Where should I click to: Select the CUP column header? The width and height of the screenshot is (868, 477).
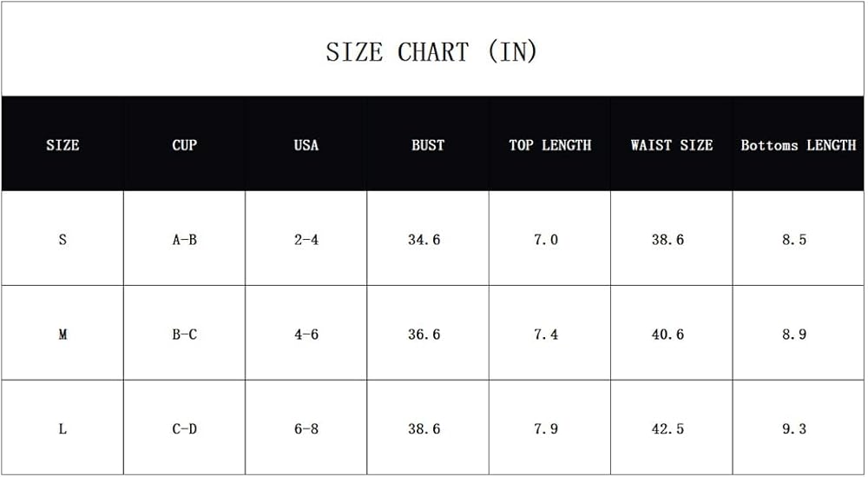click(184, 145)
